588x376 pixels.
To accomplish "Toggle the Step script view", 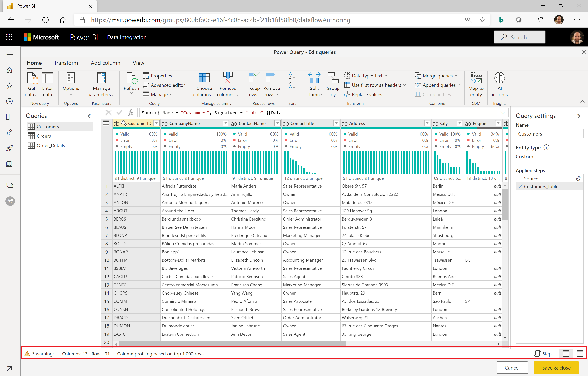I will pos(543,353).
